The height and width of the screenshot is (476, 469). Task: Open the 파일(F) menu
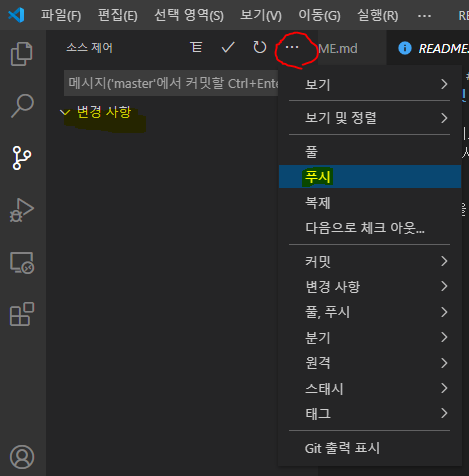click(61, 15)
